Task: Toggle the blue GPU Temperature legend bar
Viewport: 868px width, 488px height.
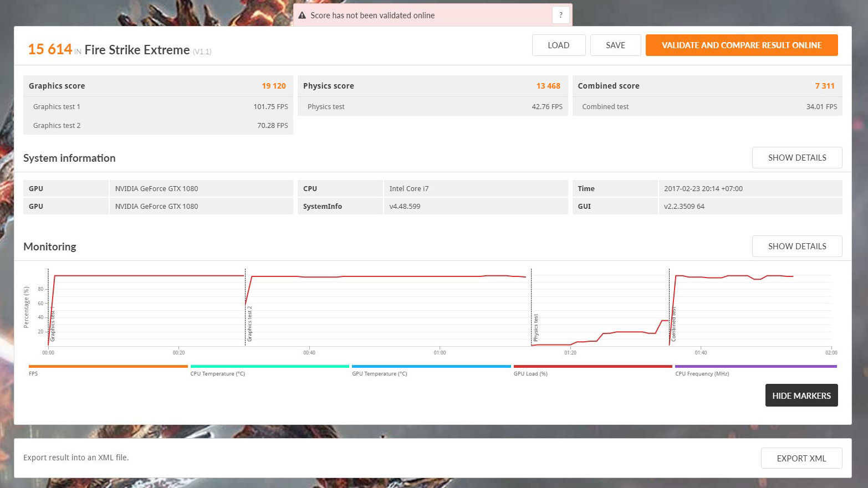Action: click(x=431, y=367)
